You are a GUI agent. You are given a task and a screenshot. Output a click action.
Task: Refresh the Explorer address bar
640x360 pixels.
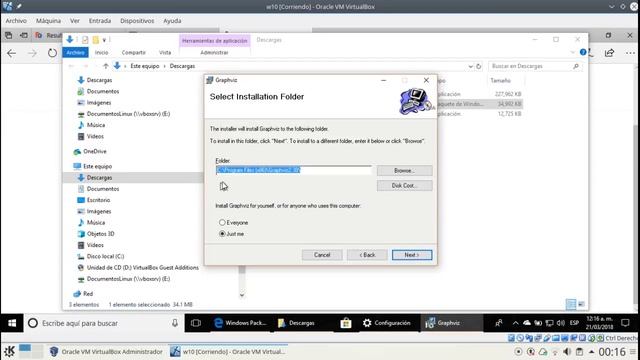coord(479,66)
